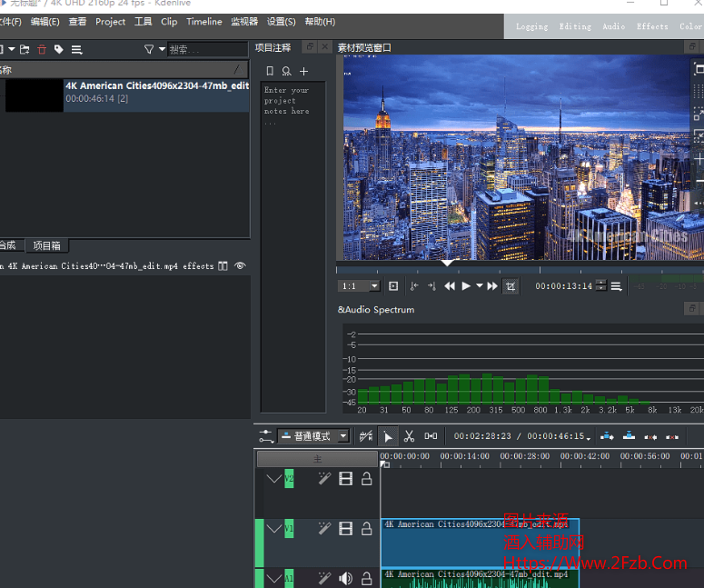Select the spacer tool in timeline toolbar

coord(431,436)
